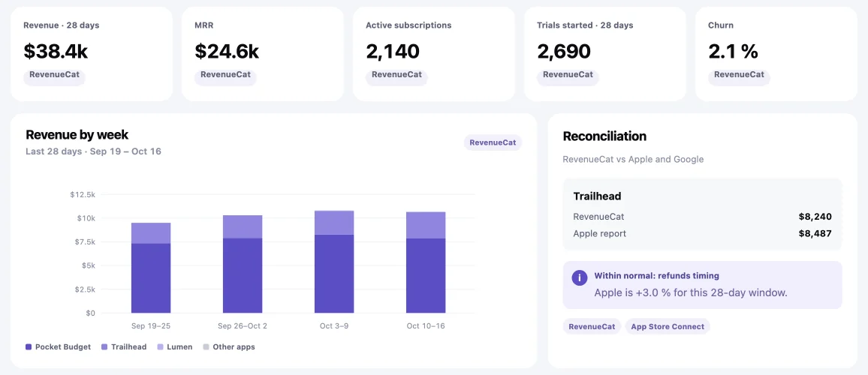
Task: Click the Other apps legend label
Action: pos(234,346)
